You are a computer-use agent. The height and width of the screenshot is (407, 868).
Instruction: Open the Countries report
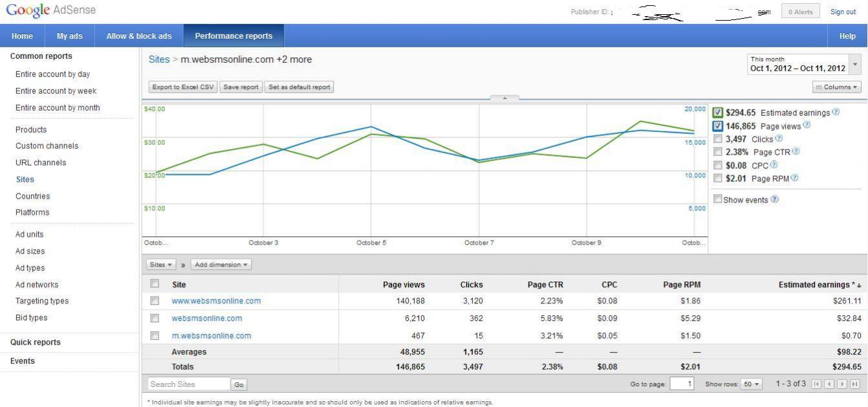(x=32, y=197)
